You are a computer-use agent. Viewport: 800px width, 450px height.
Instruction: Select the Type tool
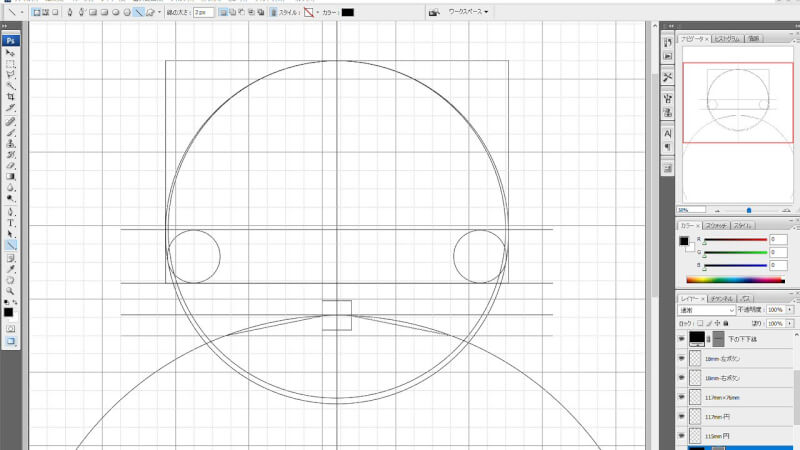coord(10,223)
